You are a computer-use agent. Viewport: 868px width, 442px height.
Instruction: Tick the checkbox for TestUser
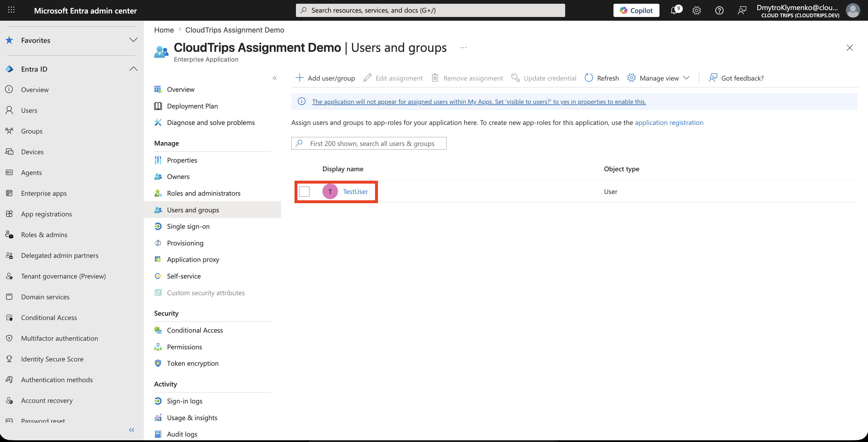[x=304, y=191]
